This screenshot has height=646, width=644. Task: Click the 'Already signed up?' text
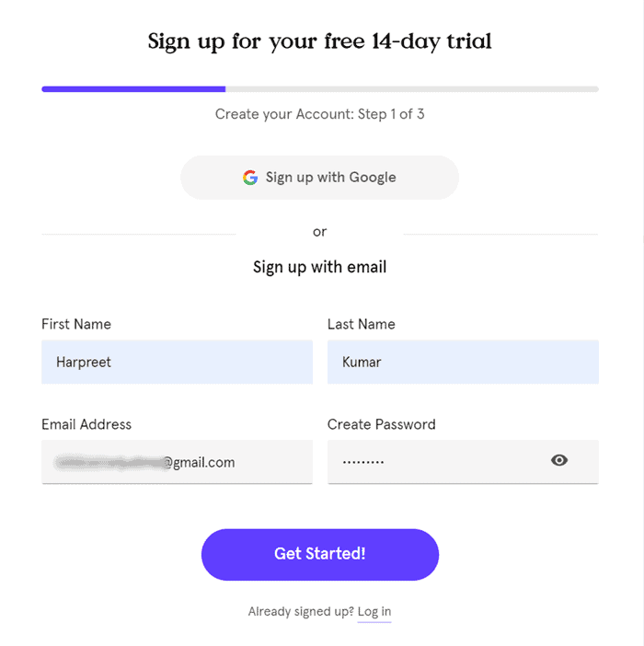coord(301,611)
